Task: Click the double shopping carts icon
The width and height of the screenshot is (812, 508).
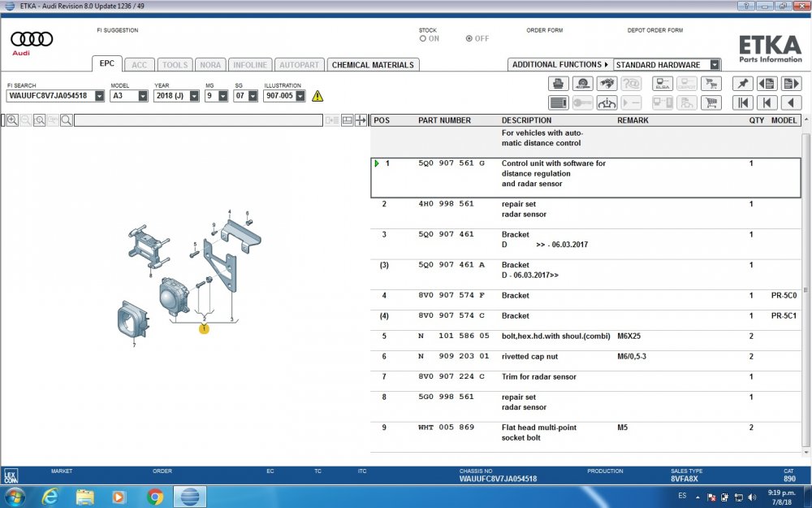Action: tap(711, 83)
